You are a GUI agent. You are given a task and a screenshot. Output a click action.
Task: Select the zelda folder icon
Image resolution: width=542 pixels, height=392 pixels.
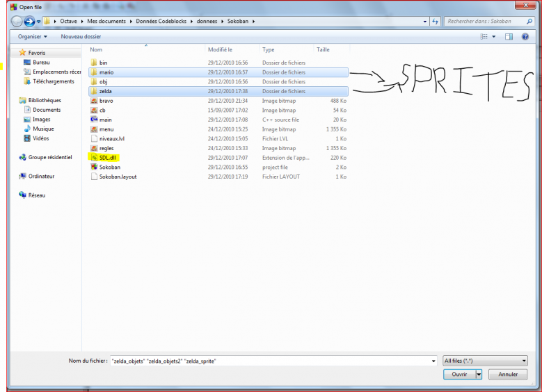[x=94, y=91]
